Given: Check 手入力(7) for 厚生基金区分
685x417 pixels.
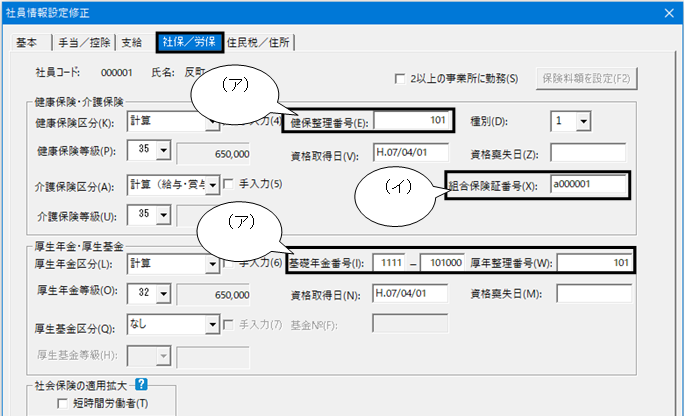Looking at the screenshot, I should pos(228,324).
